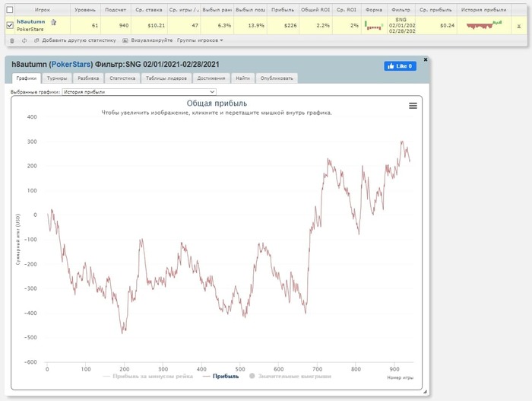Toggle the select-all checkbox in table header
This screenshot has width=532, height=401.
point(10,10)
